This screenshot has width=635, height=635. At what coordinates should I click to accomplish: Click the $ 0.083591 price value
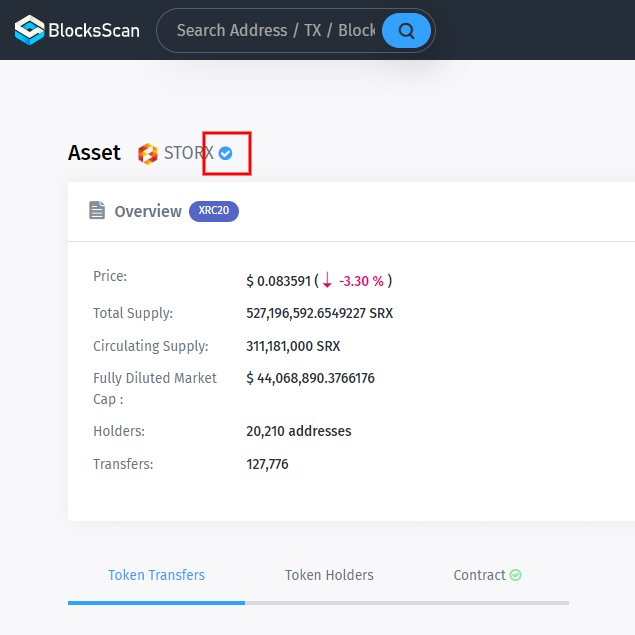(278, 281)
